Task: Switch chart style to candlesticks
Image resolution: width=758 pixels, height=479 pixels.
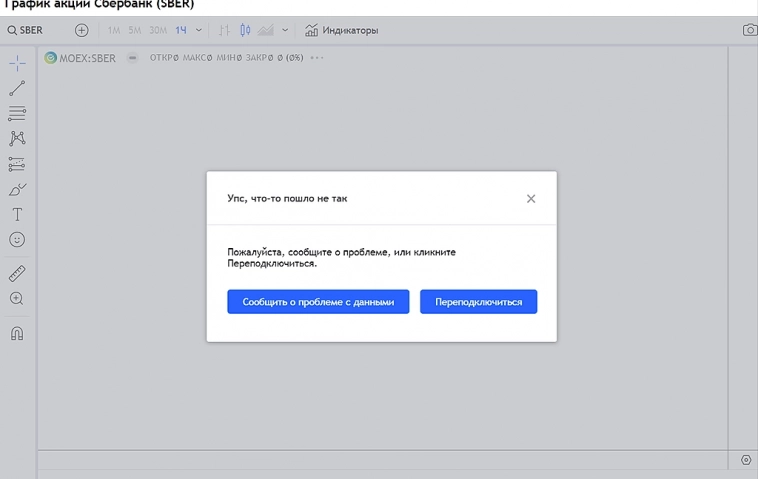Action: coord(245,30)
